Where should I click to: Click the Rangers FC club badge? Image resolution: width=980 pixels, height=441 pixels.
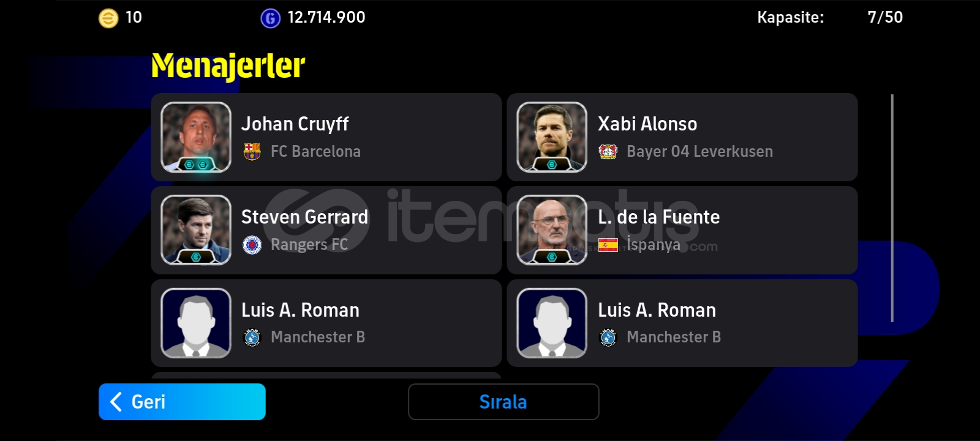tap(252, 244)
